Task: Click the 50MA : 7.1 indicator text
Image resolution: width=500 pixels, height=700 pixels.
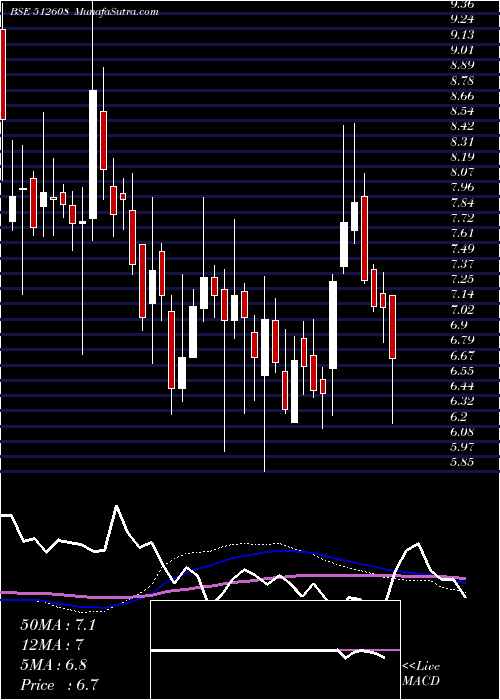Action: pyautogui.click(x=58, y=625)
